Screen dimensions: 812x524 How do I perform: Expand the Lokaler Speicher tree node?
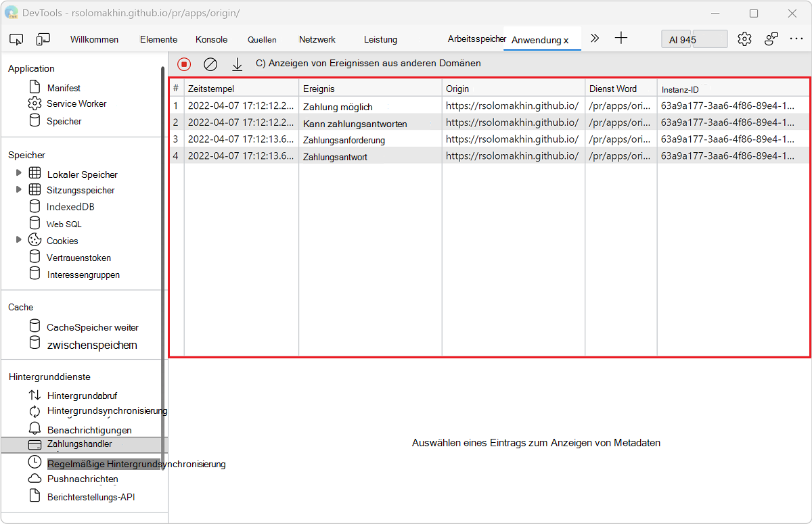tap(19, 174)
